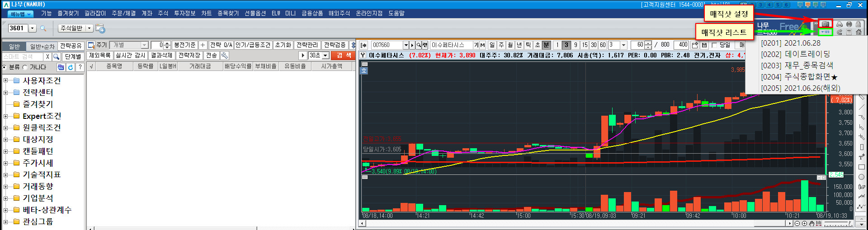
Task: Click the chart zoom in plus icon
Action: click(x=804, y=223)
